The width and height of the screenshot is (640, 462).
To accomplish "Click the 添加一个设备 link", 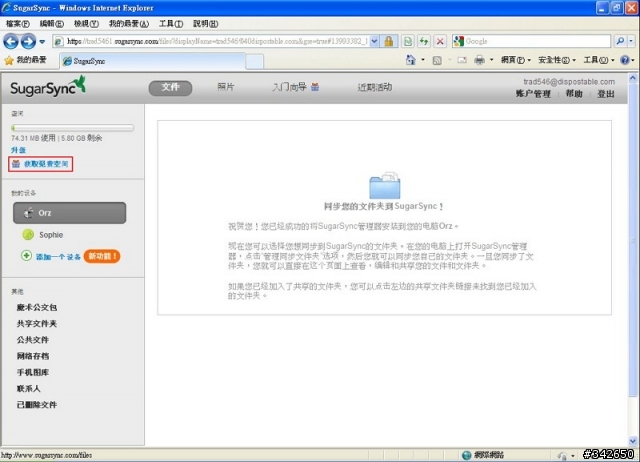I will click(58, 257).
